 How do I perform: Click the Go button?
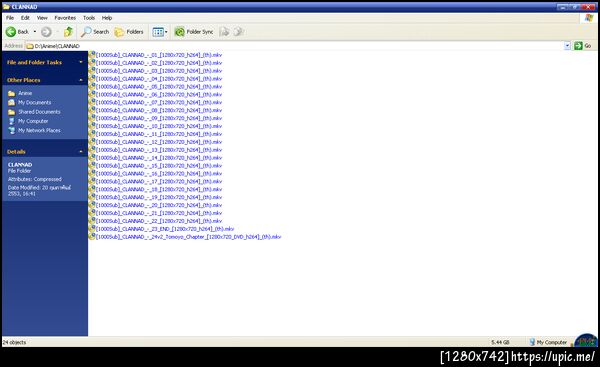point(583,46)
